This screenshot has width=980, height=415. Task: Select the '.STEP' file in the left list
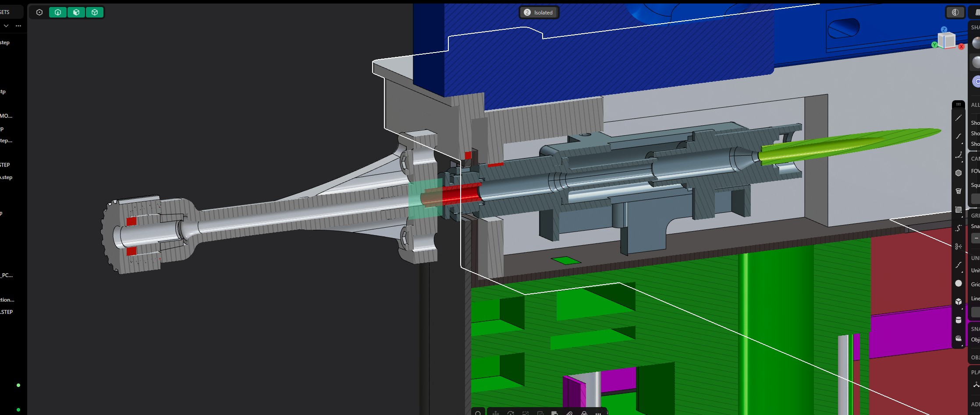[7, 312]
